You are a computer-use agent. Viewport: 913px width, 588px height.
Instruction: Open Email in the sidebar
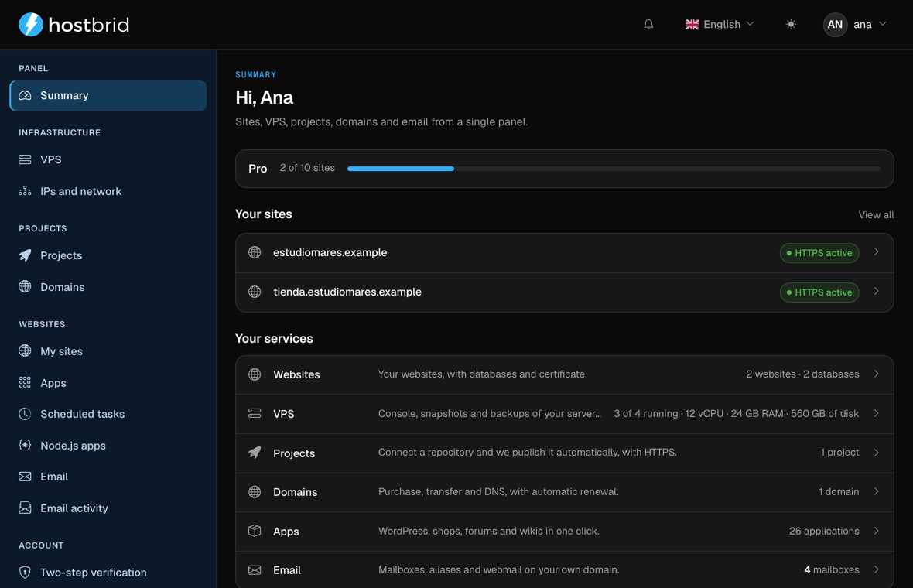pos(108,477)
